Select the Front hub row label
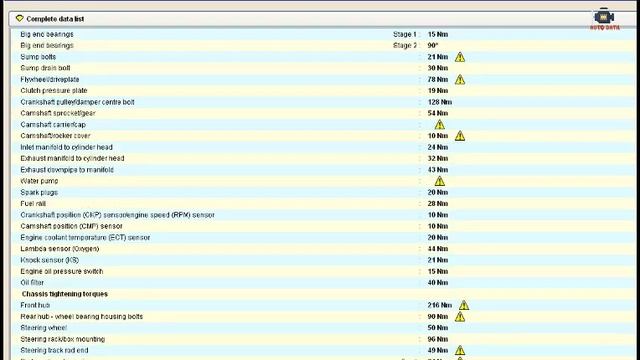The height and width of the screenshot is (360, 640). pyautogui.click(x=35, y=305)
